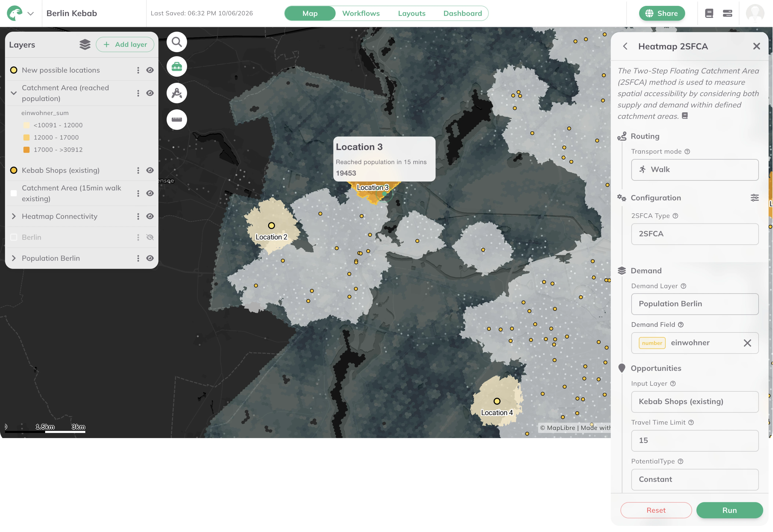
Task: Go back from Heatmap 2SFCA panel
Action: click(625, 46)
